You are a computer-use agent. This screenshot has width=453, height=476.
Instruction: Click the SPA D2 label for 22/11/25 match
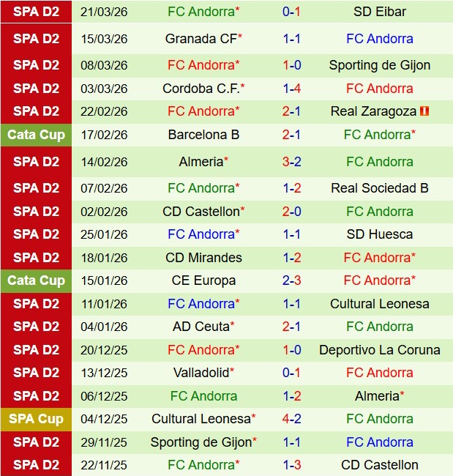[x=36, y=465]
